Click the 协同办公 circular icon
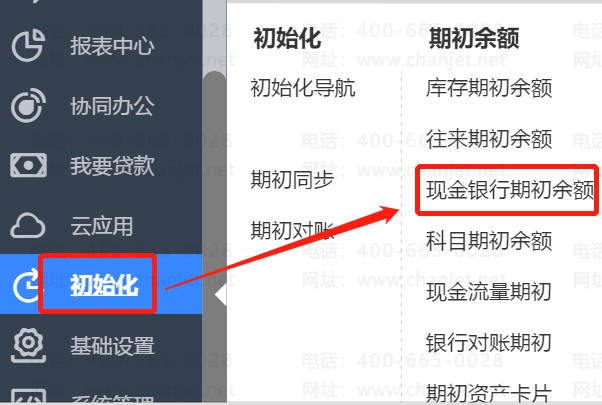 [28, 105]
